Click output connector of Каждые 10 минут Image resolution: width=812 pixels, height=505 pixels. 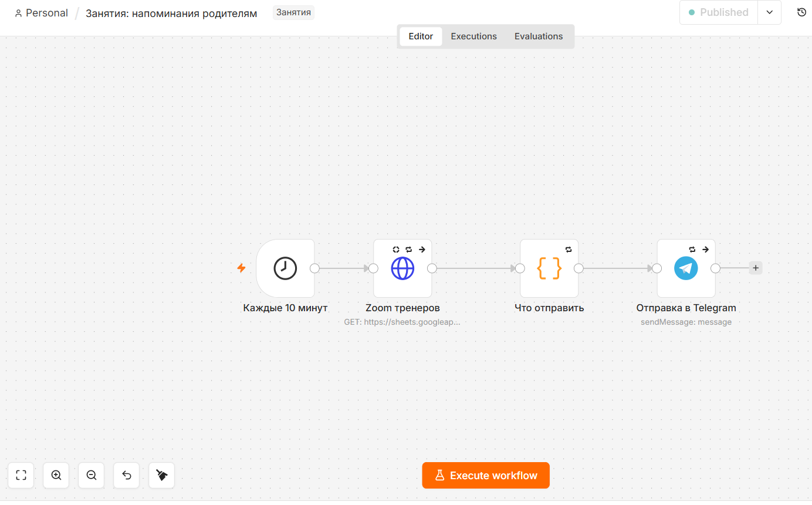(x=314, y=268)
